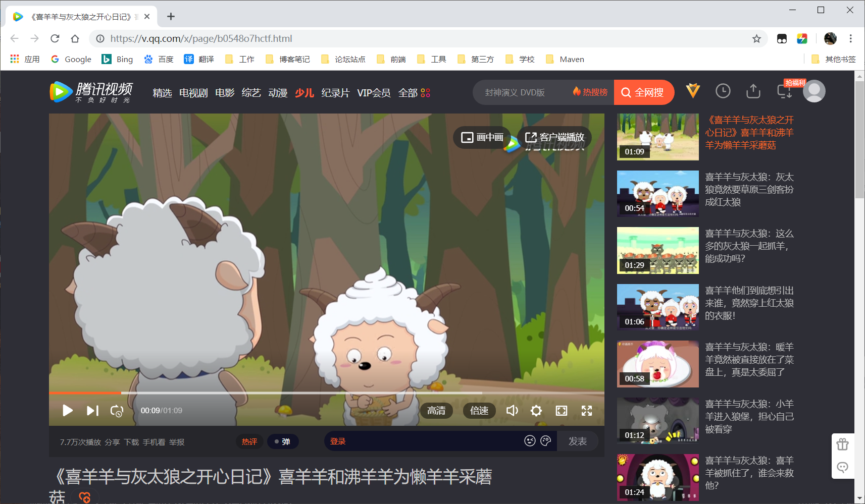Reload the page

55,38
